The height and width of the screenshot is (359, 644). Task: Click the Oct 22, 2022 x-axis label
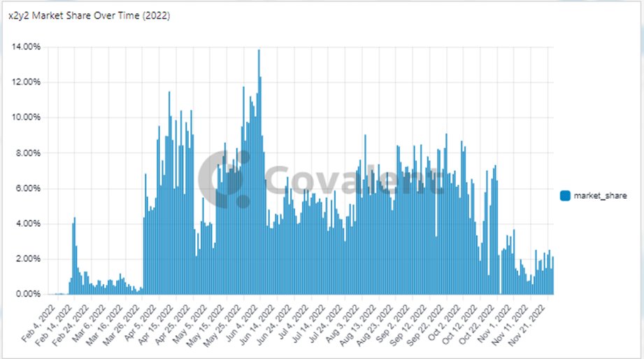tap(478, 325)
